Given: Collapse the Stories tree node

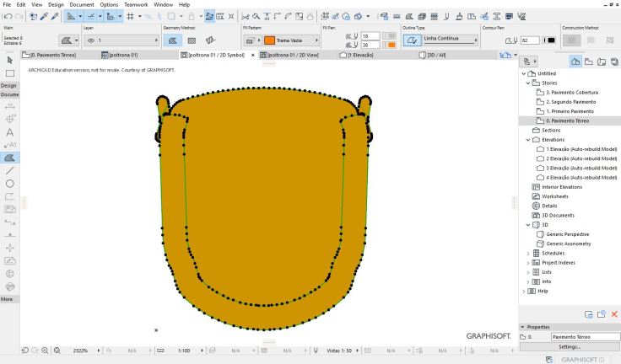Looking at the screenshot, I should 528,83.
